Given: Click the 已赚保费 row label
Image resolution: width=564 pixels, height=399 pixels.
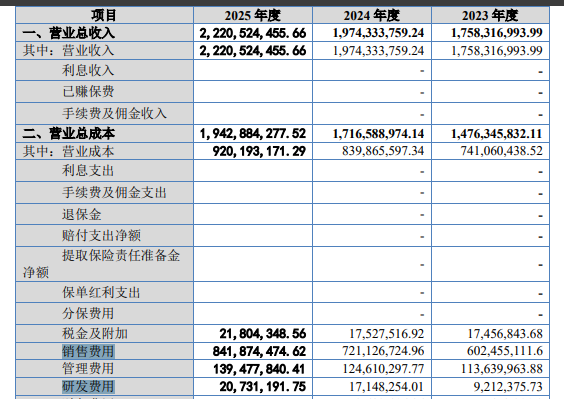Looking at the screenshot, I should click(88, 91).
